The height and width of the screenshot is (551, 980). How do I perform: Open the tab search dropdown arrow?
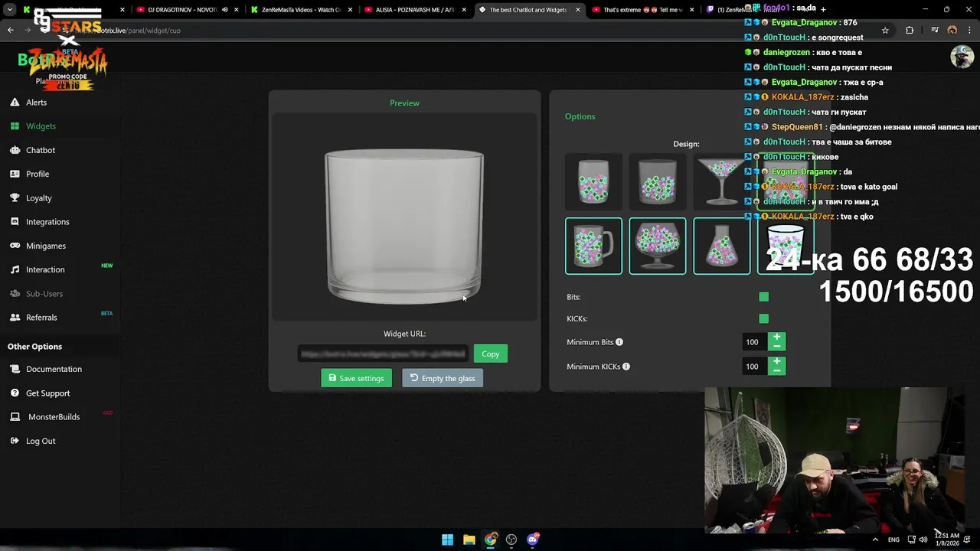[10, 10]
